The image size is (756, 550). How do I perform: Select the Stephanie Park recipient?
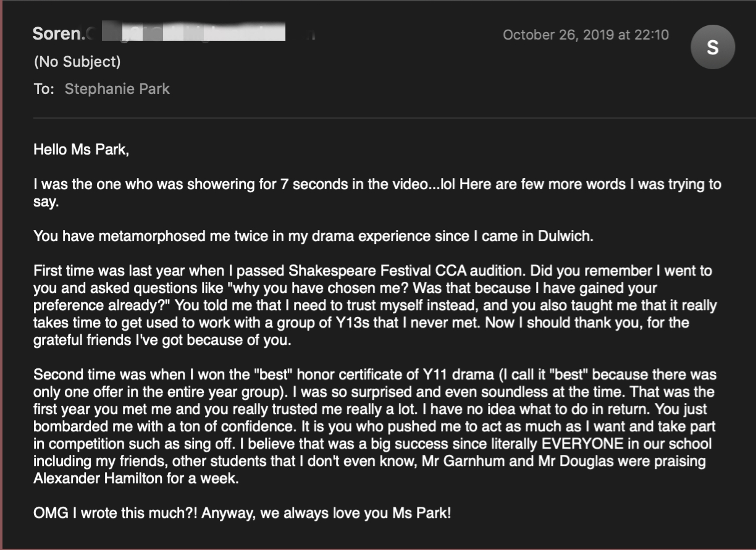pos(117,89)
